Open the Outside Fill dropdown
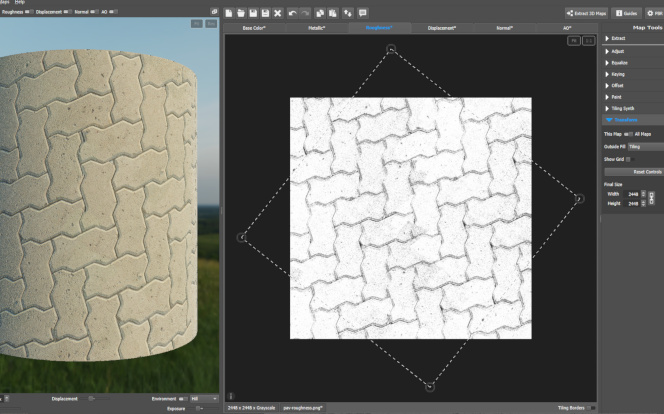The image size is (664, 414). 644,146
